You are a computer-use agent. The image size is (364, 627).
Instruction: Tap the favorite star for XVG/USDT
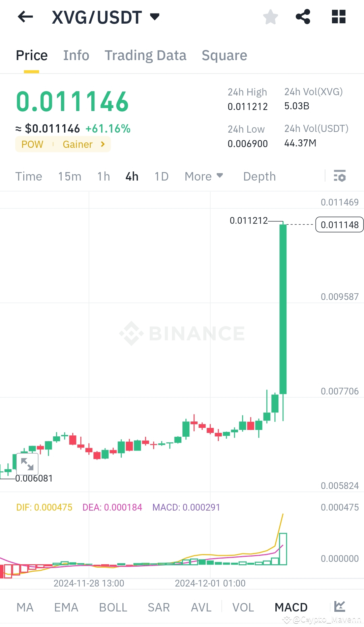coord(270,17)
